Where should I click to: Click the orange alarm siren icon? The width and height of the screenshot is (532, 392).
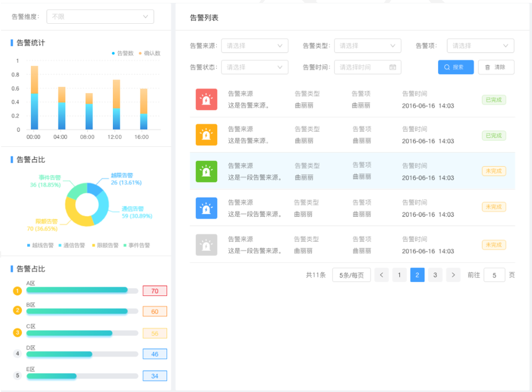tap(206, 135)
